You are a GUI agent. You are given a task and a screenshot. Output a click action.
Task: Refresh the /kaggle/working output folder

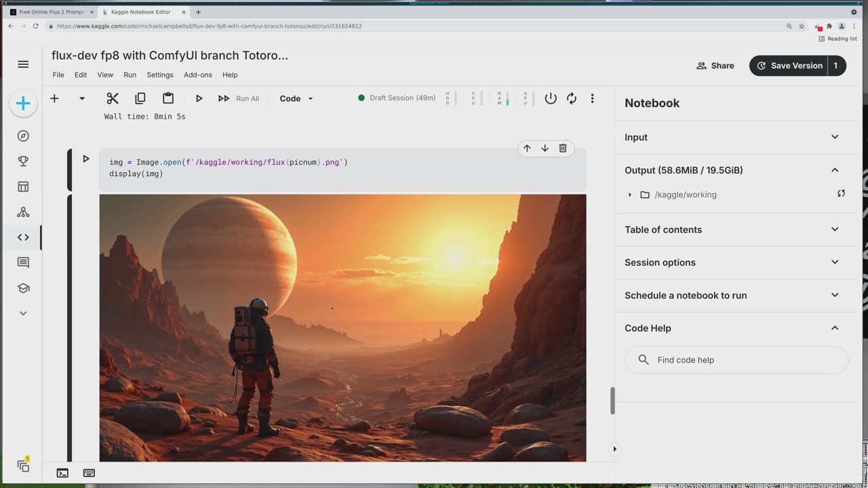point(841,194)
